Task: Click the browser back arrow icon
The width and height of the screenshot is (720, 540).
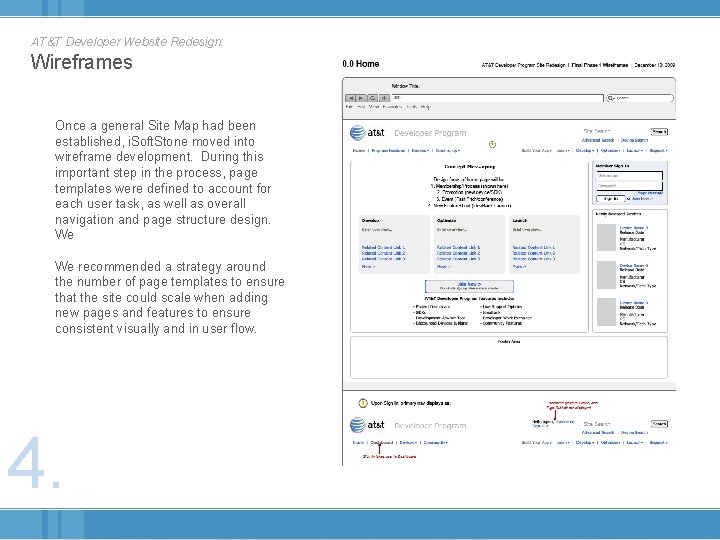Action: [350, 98]
